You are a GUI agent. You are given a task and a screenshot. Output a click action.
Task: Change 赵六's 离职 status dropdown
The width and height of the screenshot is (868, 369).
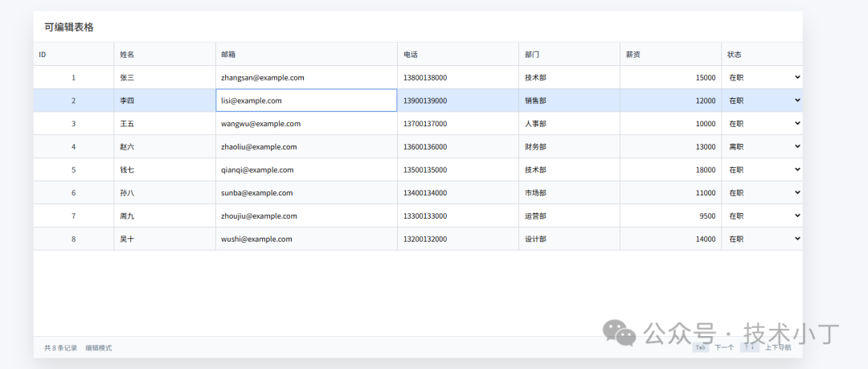[764, 147]
